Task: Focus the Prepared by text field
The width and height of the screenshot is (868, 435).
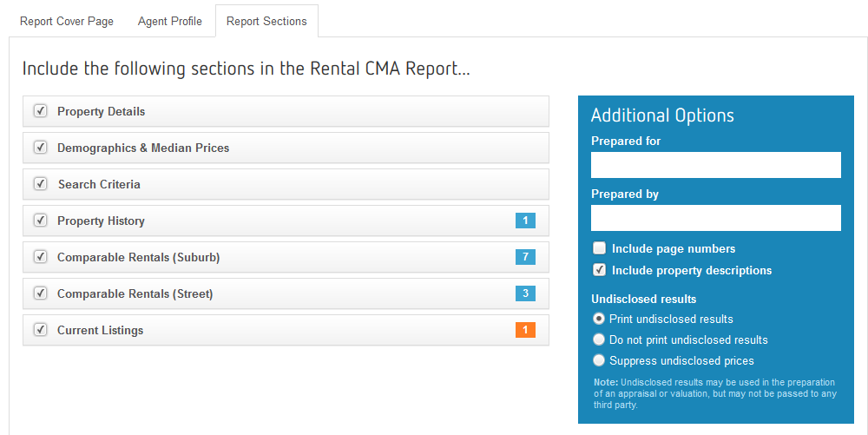Action: pos(715,218)
